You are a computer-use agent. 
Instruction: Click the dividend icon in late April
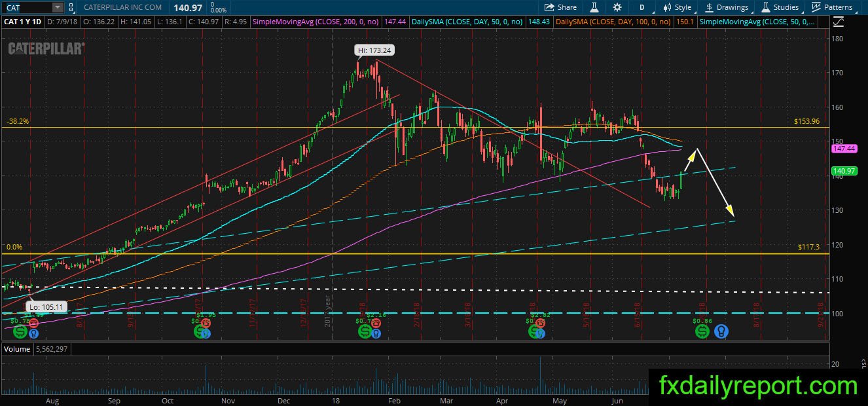click(535, 332)
